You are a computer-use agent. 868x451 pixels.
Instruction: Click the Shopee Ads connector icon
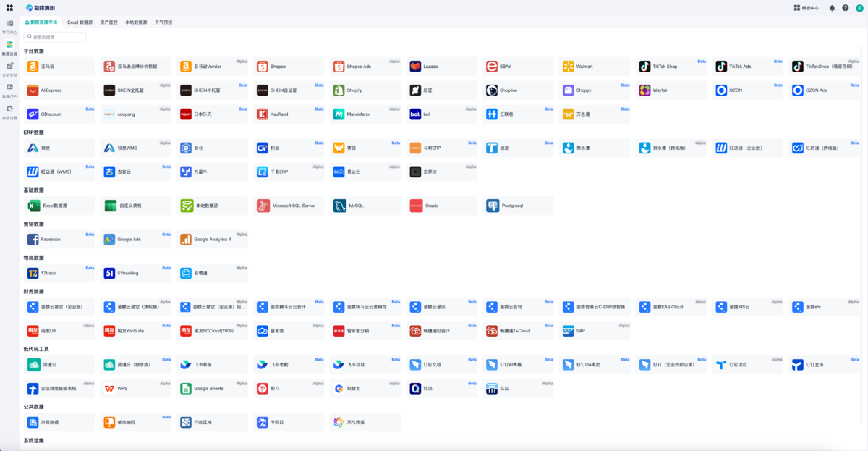pyautogui.click(x=339, y=67)
